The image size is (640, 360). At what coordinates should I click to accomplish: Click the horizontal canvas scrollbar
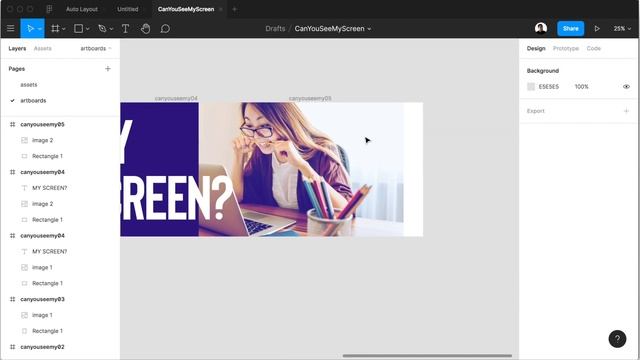[427, 356]
